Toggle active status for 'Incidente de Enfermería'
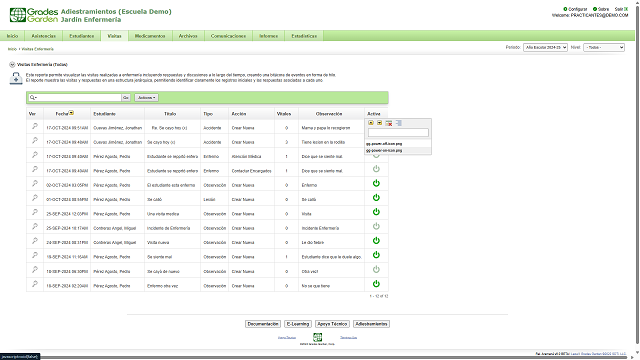 click(376, 226)
